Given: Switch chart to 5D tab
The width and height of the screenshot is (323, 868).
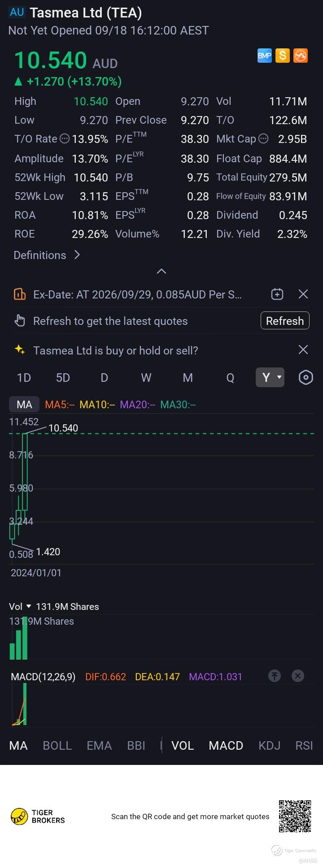Looking at the screenshot, I should click(63, 377).
